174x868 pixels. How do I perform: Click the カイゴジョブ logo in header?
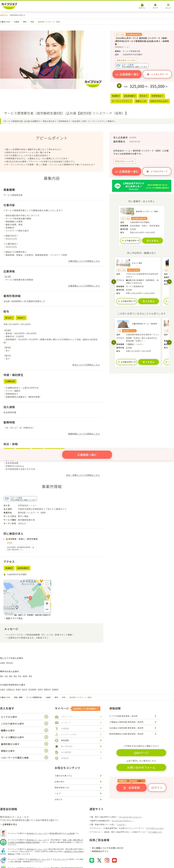pyautogui.click(x=9, y=6)
